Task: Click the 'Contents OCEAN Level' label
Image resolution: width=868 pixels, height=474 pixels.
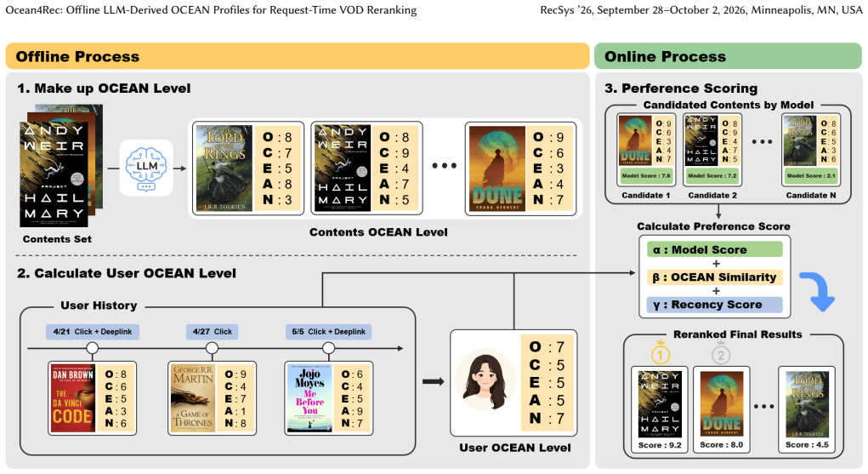Action: [378, 232]
